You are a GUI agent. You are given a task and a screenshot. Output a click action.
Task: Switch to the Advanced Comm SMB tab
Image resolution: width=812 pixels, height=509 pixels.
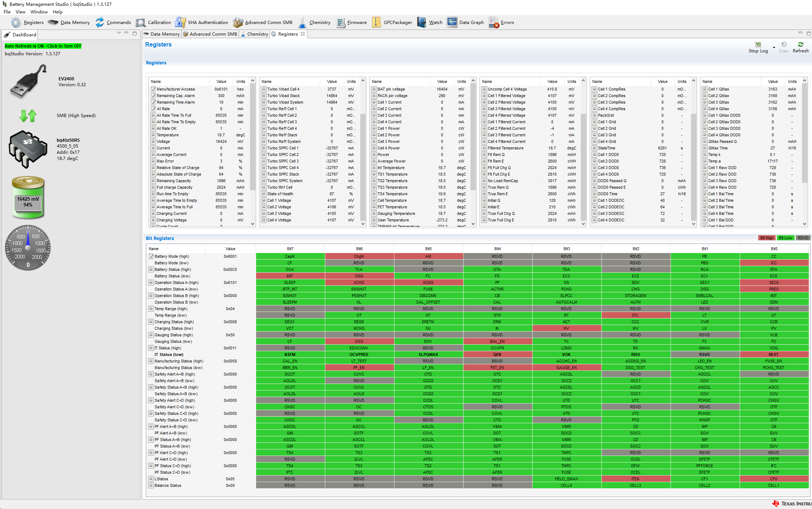tap(210, 34)
